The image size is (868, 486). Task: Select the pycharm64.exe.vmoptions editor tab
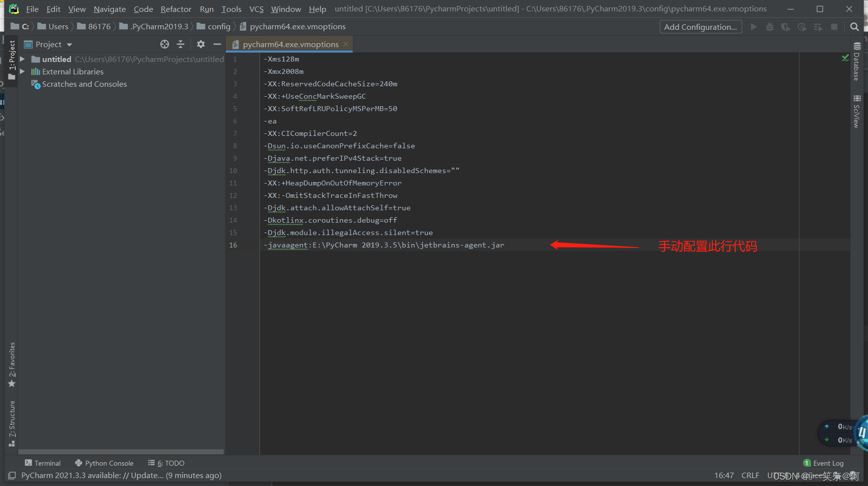[290, 44]
